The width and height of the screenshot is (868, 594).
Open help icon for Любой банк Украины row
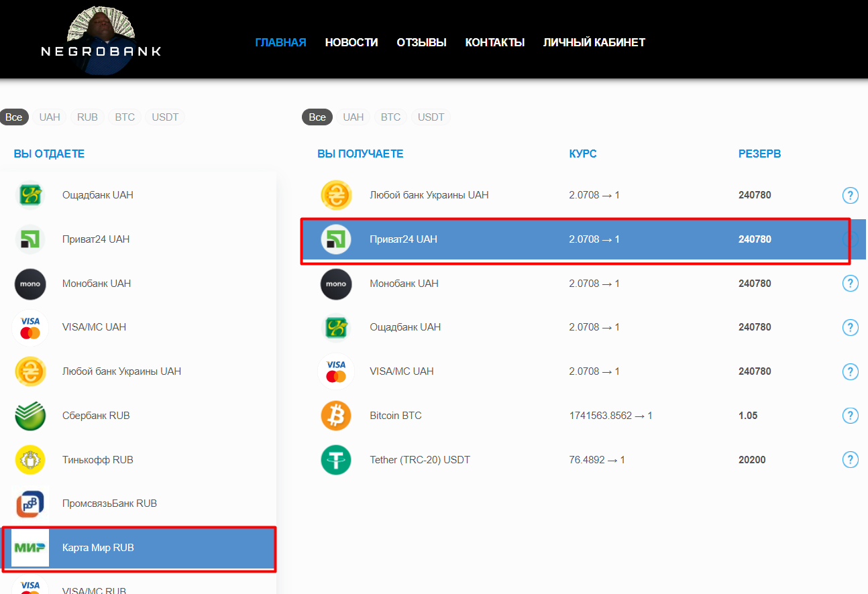point(850,195)
